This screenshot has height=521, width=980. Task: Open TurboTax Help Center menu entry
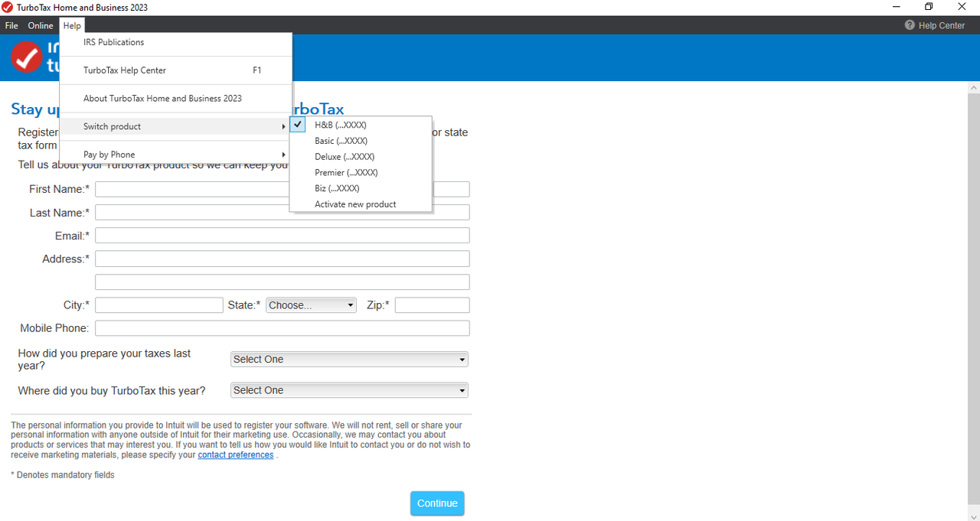(176, 70)
